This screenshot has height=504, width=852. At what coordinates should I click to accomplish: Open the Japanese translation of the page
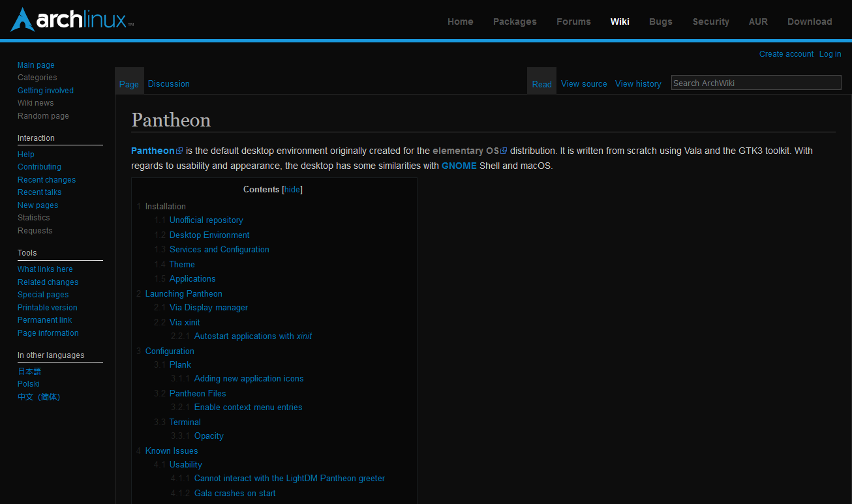tap(29, 370)
